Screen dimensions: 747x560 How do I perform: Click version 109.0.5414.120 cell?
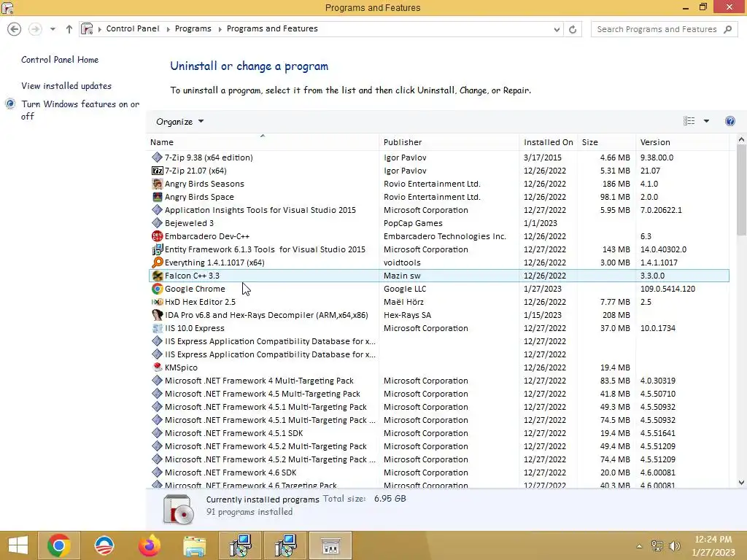pos(667,289)
